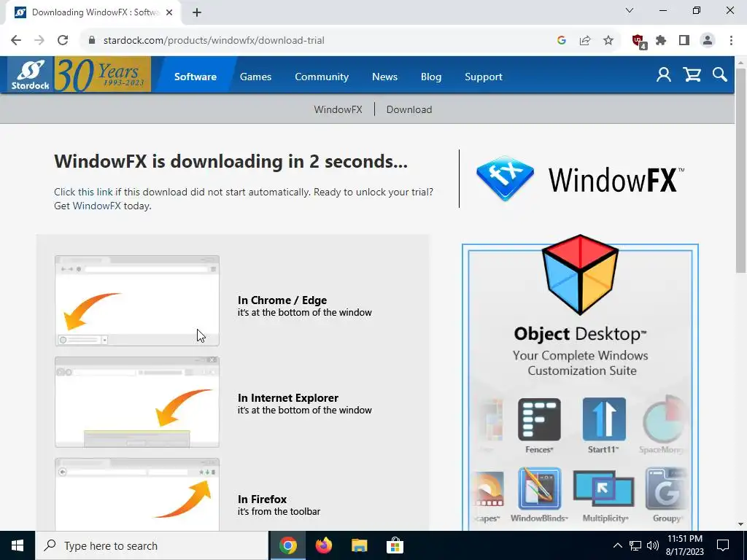Click 'In Internet Explorer' text

click(287, 398)
